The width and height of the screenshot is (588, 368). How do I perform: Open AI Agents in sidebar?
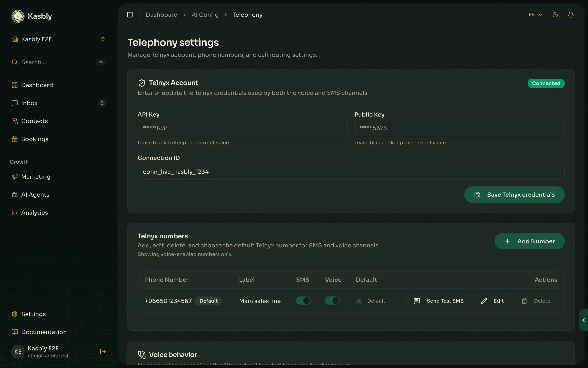point(59,195)
